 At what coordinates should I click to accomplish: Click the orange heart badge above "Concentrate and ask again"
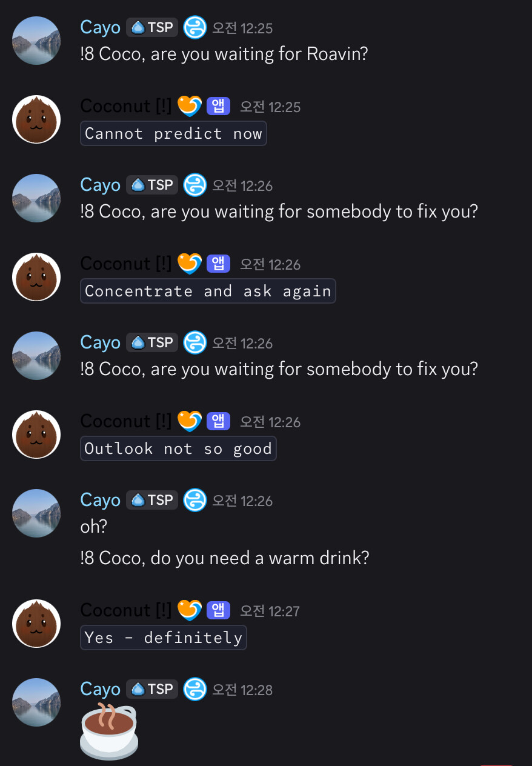tap(189, 264)
